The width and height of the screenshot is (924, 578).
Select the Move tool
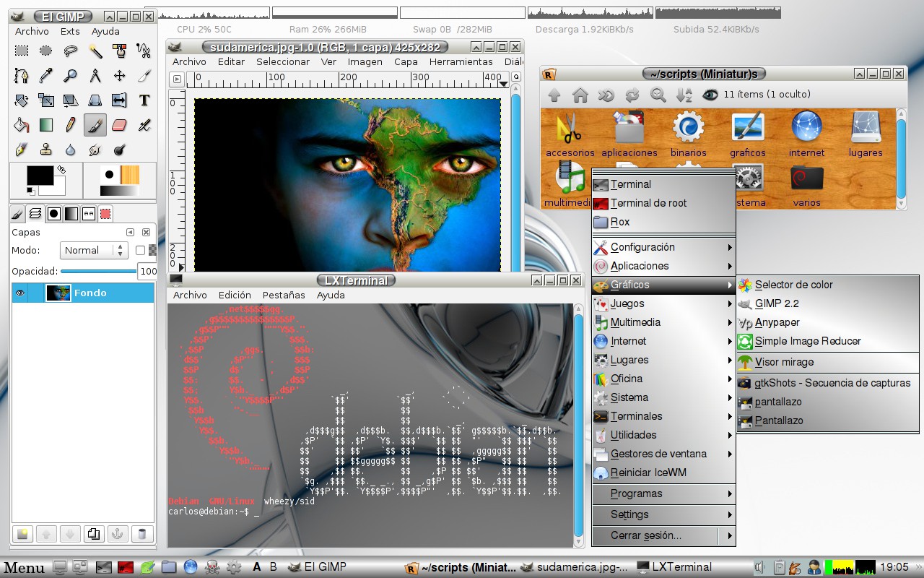(x=120, y=75)
